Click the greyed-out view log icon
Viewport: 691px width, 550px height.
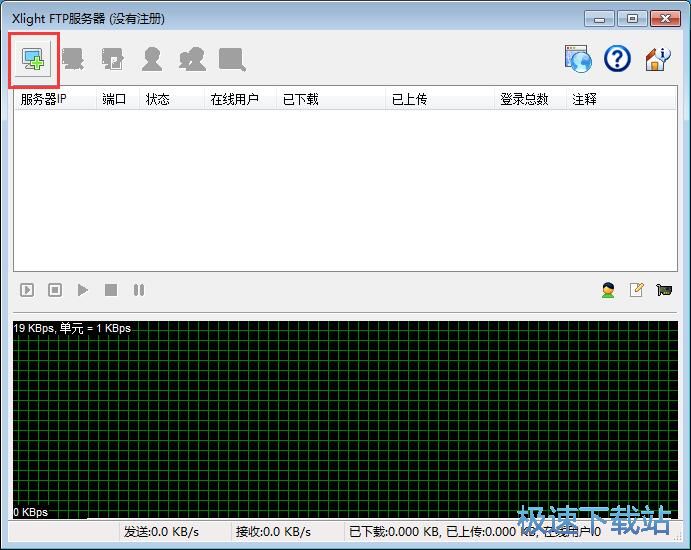click(232, 59)
